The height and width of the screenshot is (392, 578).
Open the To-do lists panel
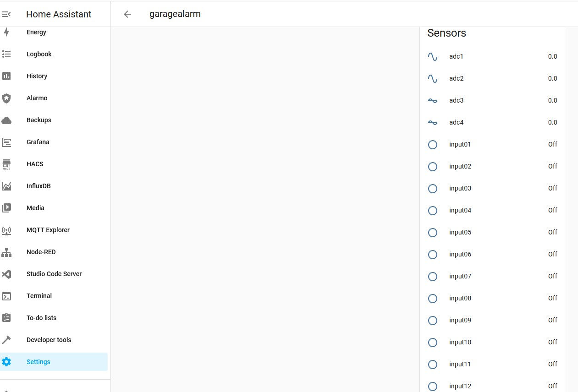click(41, 318)
